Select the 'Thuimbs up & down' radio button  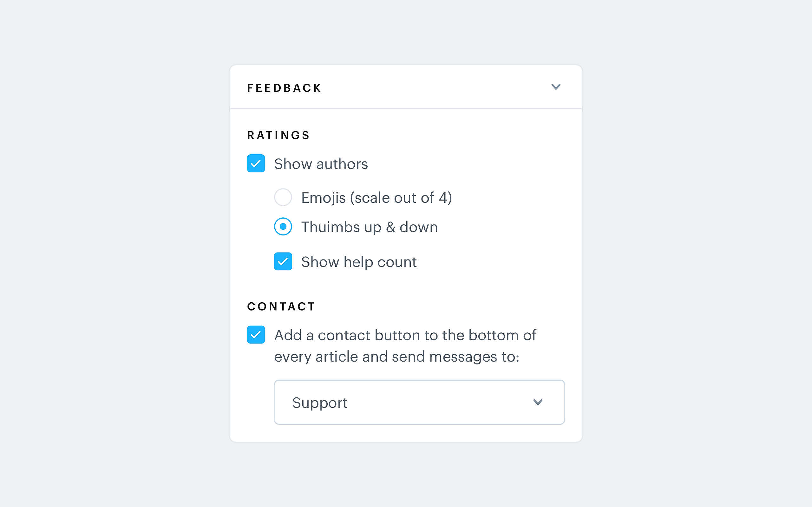click(x=283, y=227)
